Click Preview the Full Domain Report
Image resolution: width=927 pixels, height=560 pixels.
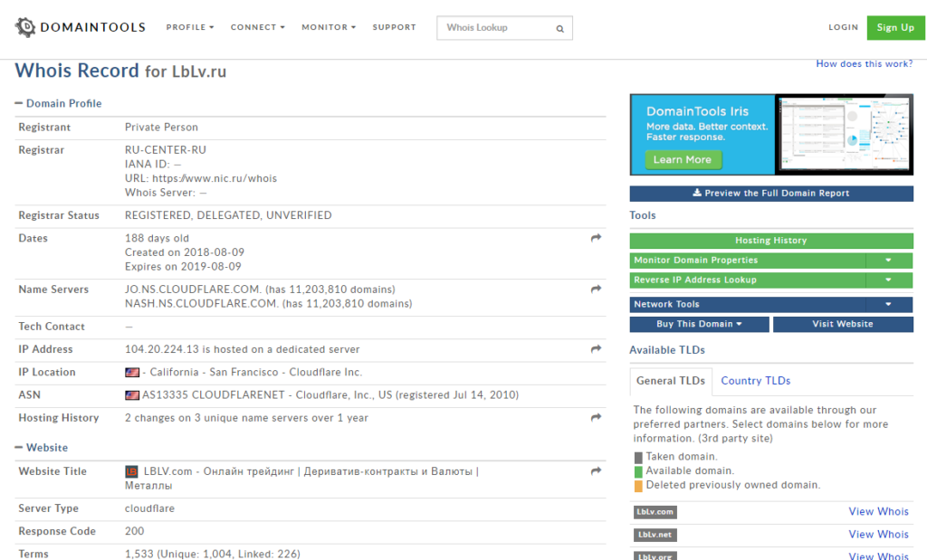click(x=771, y=194)
